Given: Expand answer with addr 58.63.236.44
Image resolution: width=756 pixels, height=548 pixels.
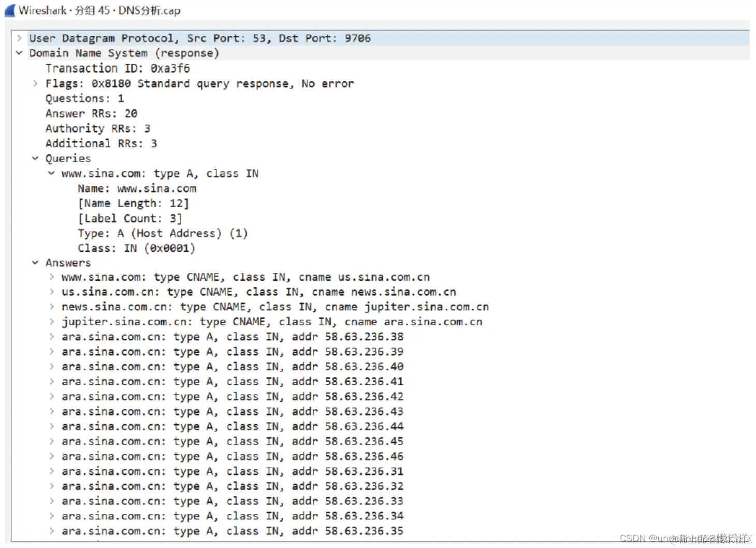Looking at the screenshot, I should 52,426.
